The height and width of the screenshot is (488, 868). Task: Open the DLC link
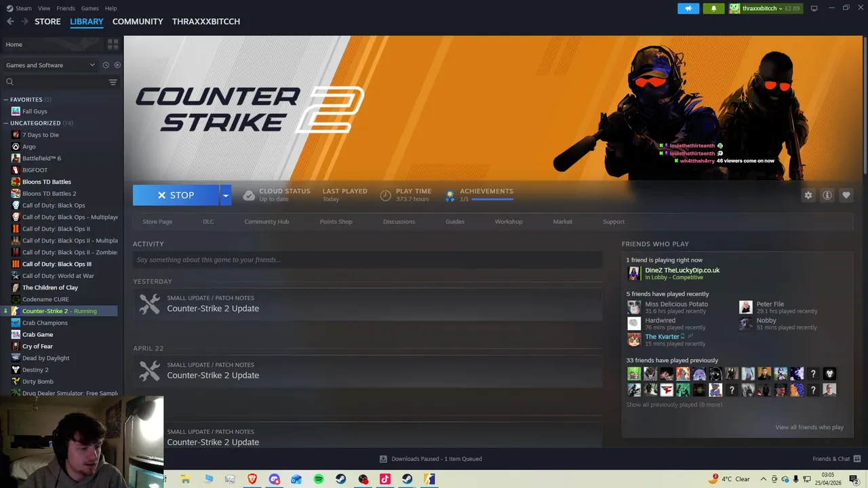click(x=208, y=222)
